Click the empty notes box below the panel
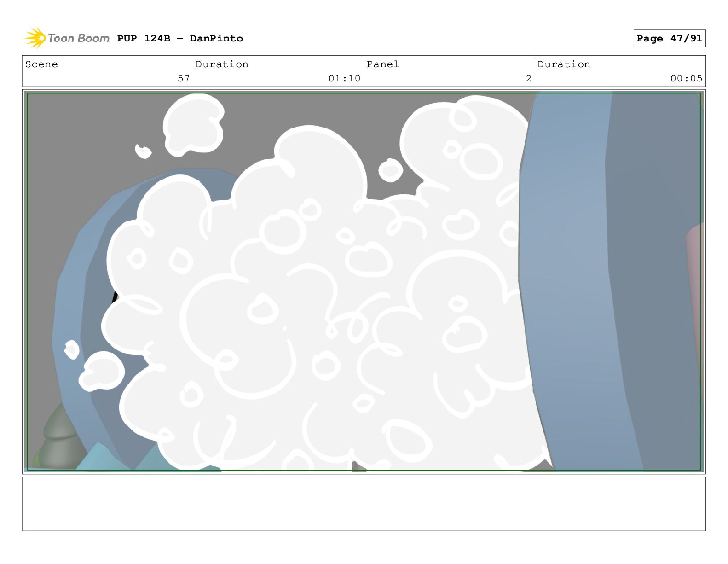 [x=364, y=504]
